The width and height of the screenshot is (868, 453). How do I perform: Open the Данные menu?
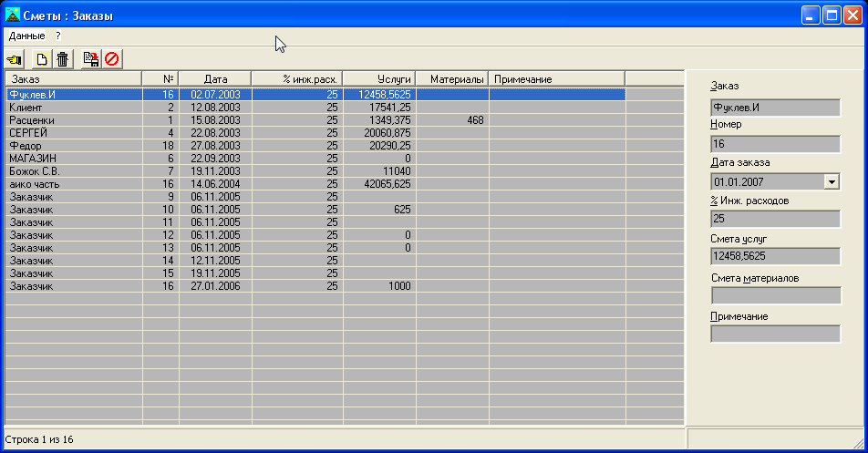tap(26, 36)
